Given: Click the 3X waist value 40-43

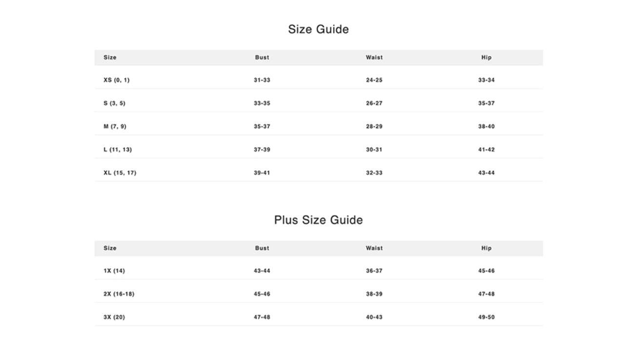Looking at the screenshot, I should tap(374, 317).
